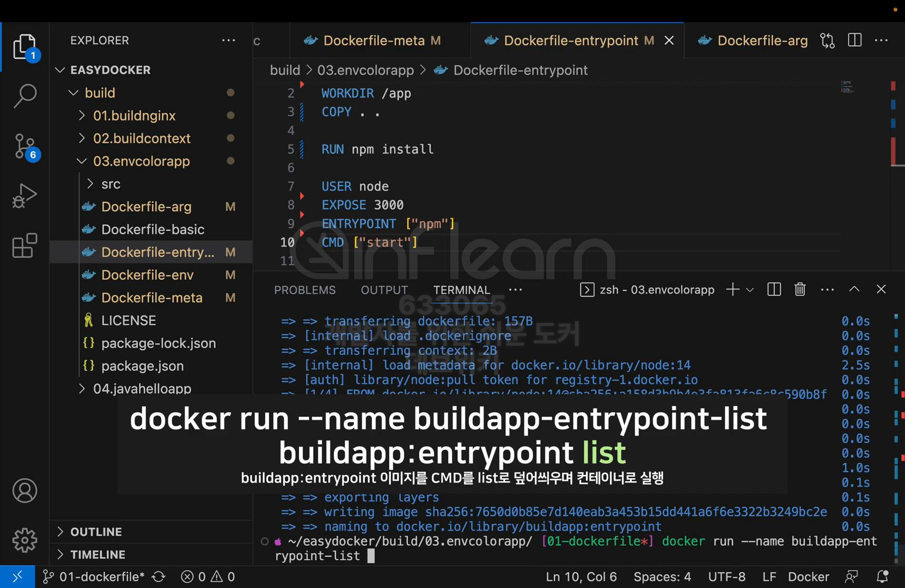Change indentation via Spaces: 4
Image resolution: width=905 pixels, height=588 pixels.
[662, 577]
